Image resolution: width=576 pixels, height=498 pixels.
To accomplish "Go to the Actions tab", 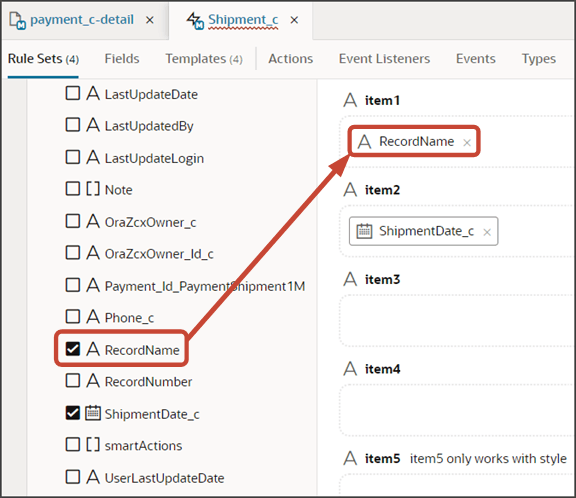I will 291,59.
